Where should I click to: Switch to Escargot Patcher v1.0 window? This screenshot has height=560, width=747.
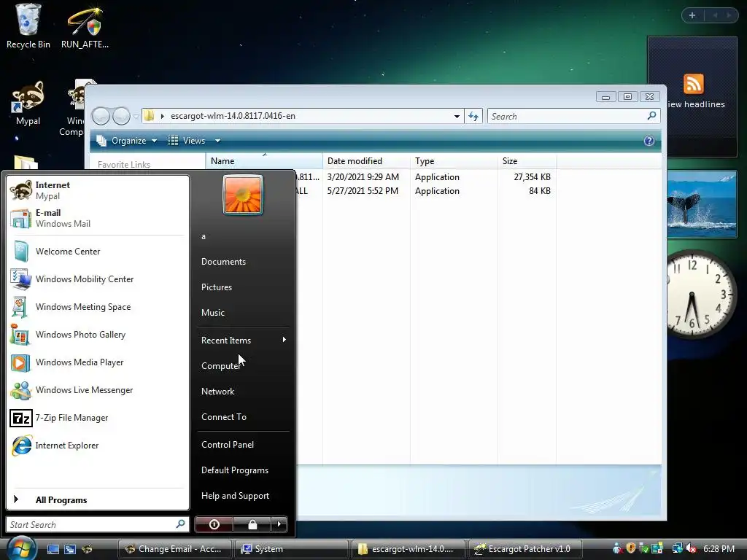click(525, 549)
